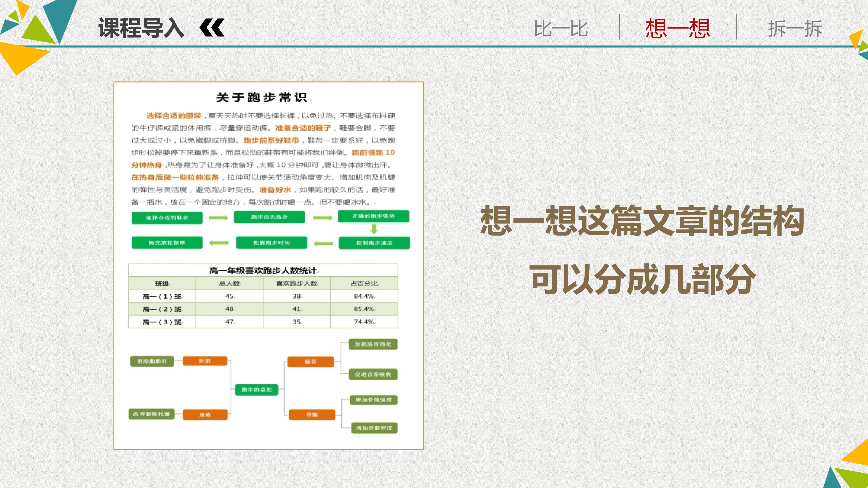This screenshot has height=488, width=868.
Task: Click the 高一（1）班 row label
Action: [162, 296]
